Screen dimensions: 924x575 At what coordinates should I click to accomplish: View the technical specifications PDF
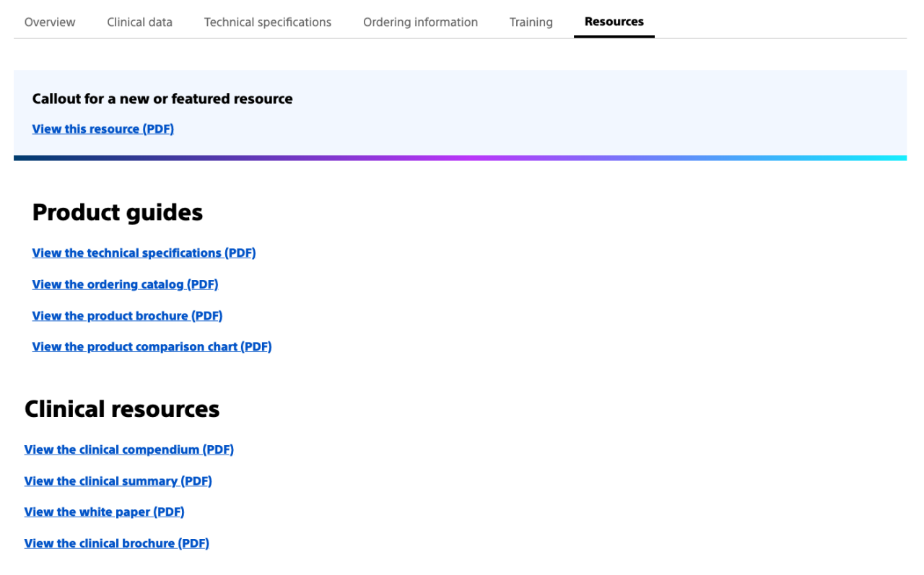point(143,253)
